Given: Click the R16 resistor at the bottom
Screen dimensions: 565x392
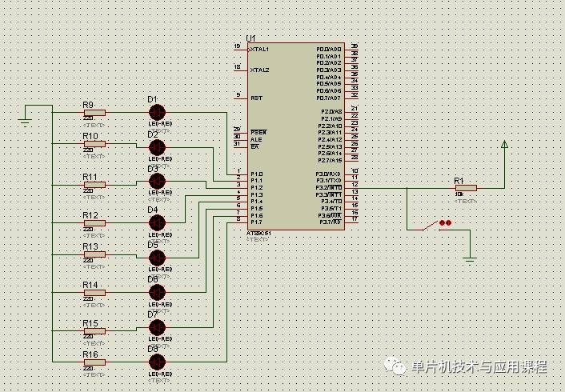Looking at the screenshot, I should 94,362.
